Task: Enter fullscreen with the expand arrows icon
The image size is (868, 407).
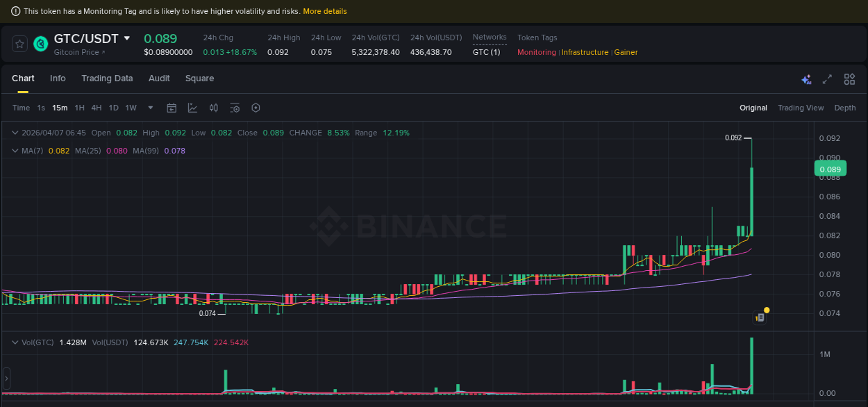Action: pos(827,79)
